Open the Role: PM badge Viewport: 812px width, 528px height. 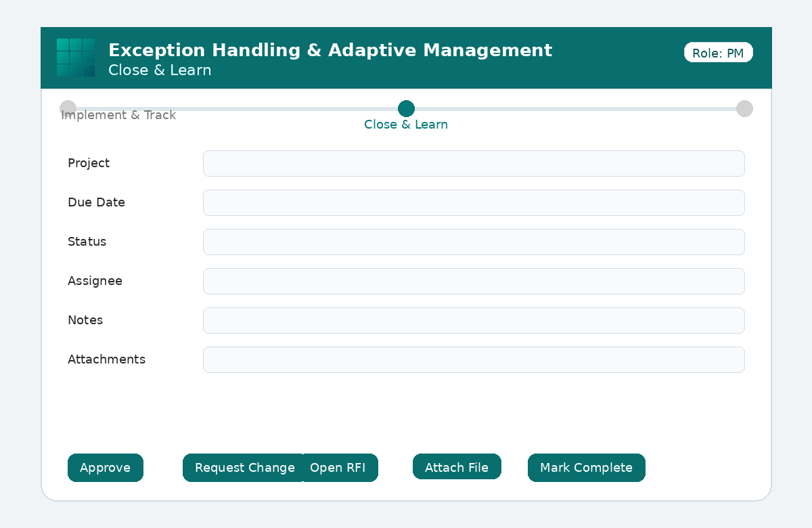[x=718, y=53]
